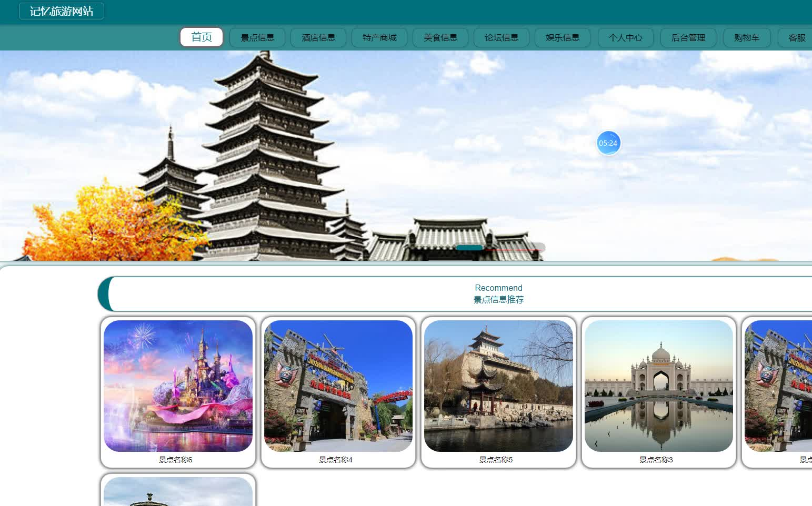The height and width of the screenshot is (506, 812).
Task: Click the blue 05:24 timer bubble
Action: (608, 143)
